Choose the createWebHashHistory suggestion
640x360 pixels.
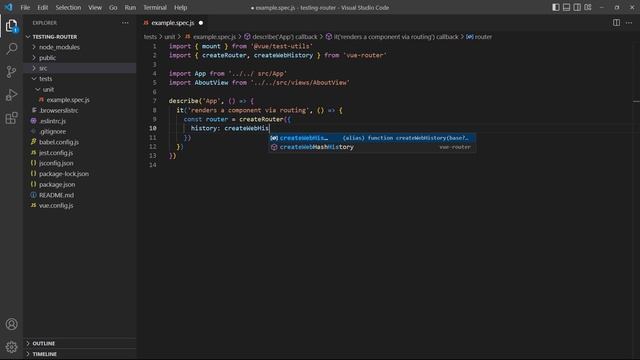[371, 147]
